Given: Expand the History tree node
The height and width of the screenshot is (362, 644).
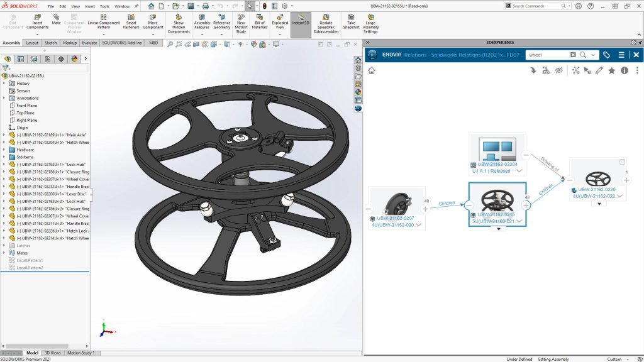Looking at the screenshot, I should tap(4, 84).
